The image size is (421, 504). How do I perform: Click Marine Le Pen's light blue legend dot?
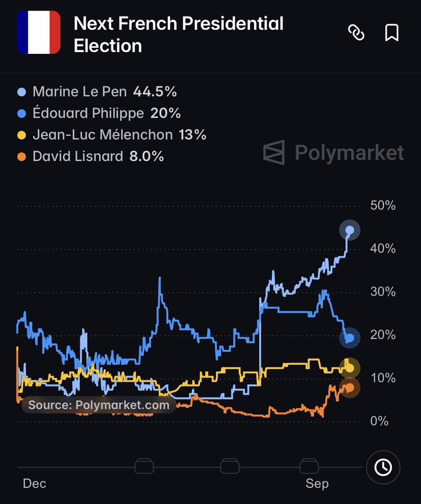tap(21, 92)
